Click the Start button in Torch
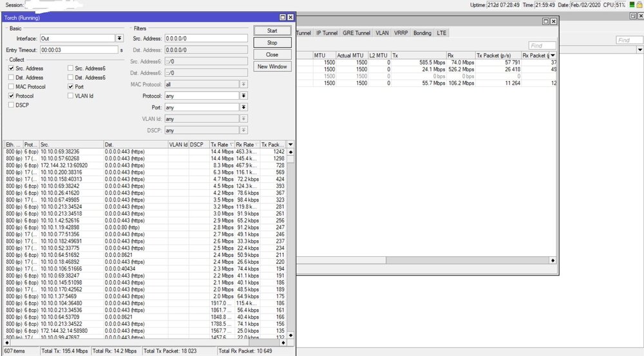 pos(272,31)
